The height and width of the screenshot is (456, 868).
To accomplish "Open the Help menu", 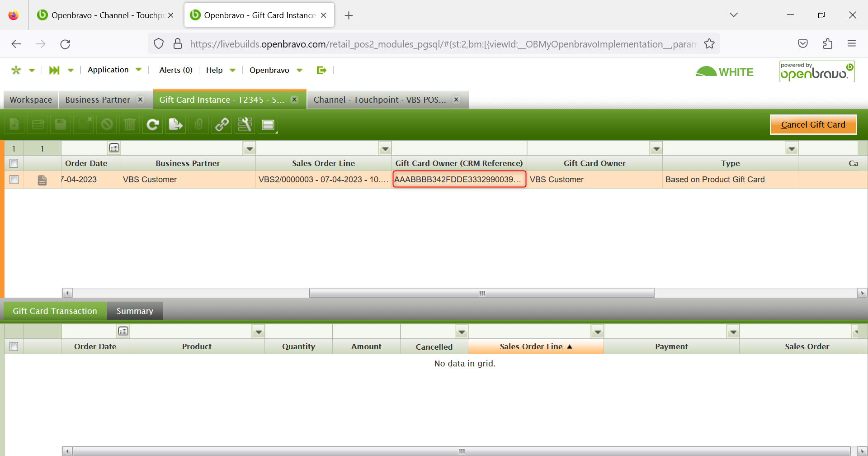I will click(221, 70).
